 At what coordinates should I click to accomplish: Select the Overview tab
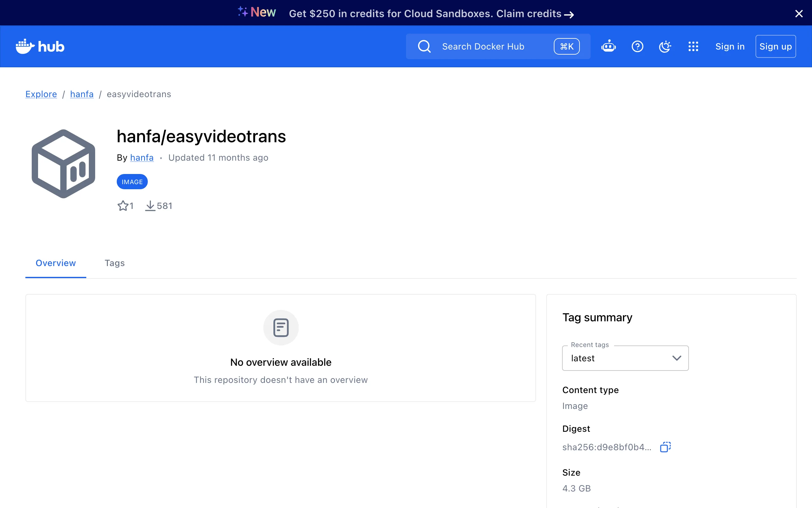pos(56,263)
